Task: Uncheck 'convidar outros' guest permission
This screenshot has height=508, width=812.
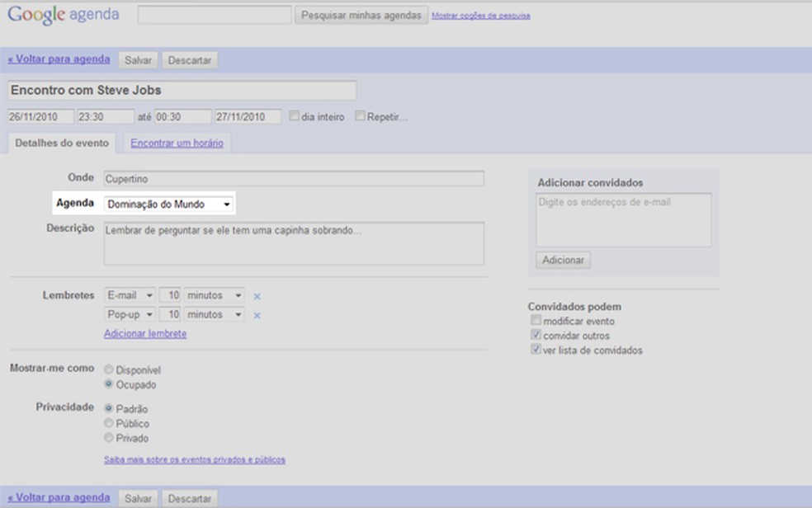Action: point(536,335)
